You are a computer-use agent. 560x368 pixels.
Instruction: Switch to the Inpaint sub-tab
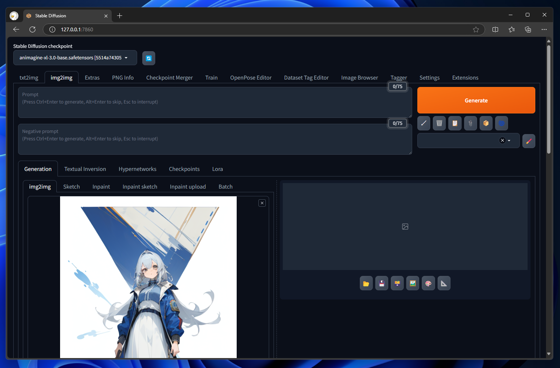click(101, 187)
